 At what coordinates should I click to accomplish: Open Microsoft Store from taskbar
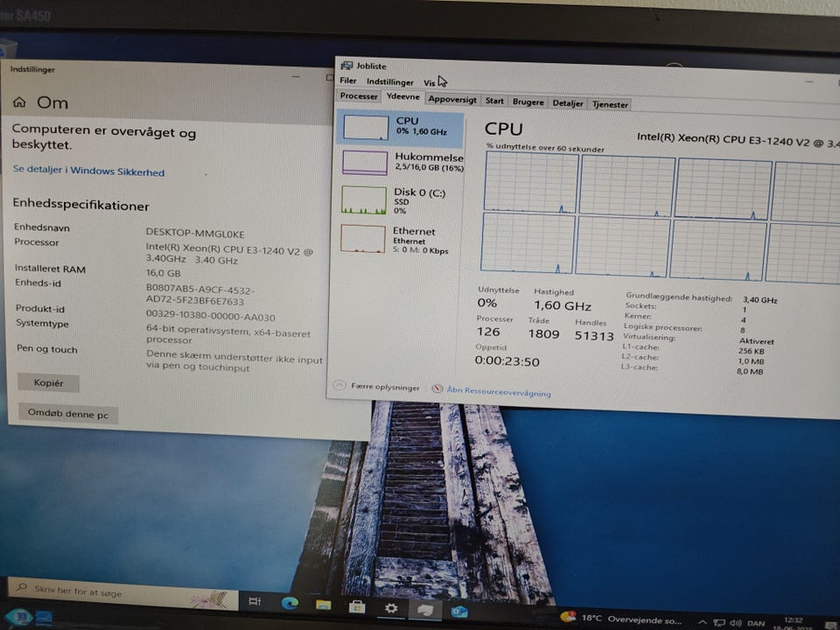coord(357,606)
